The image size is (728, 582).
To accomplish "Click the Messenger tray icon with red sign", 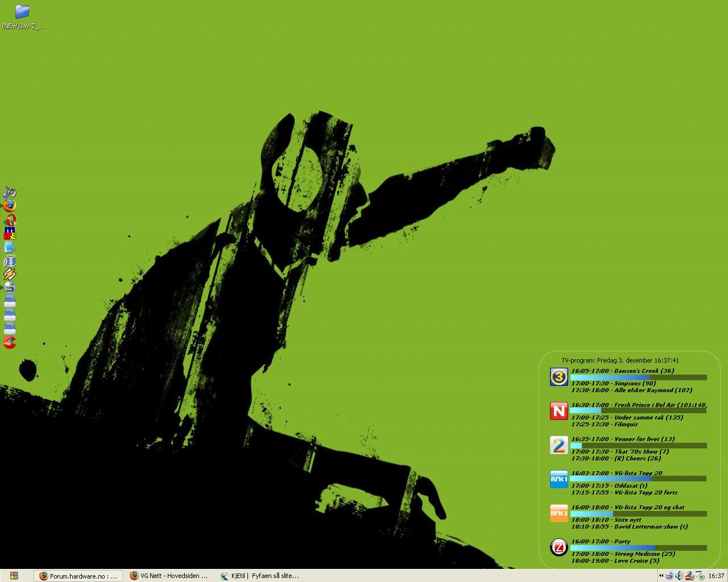I will (689, 576).
